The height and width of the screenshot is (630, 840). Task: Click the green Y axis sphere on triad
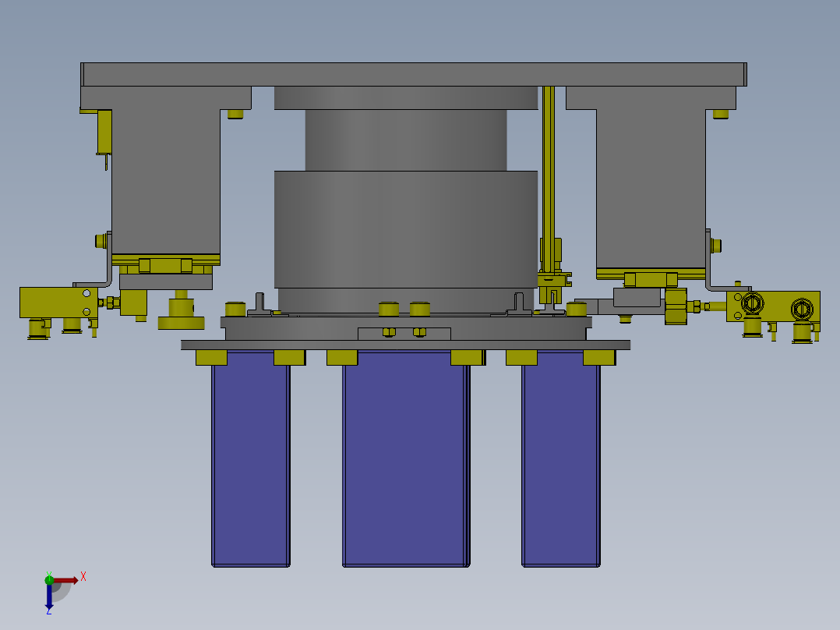tap(49, 579)
